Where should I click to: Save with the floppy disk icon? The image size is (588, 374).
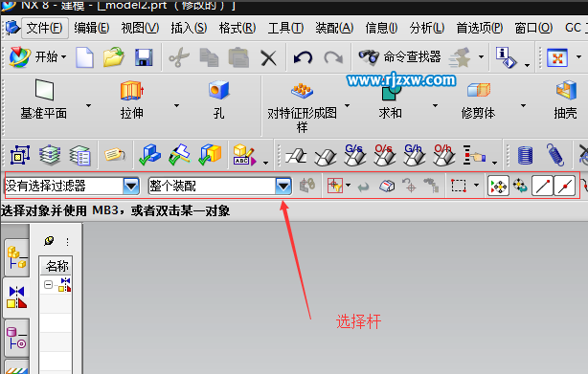[144, 57]
